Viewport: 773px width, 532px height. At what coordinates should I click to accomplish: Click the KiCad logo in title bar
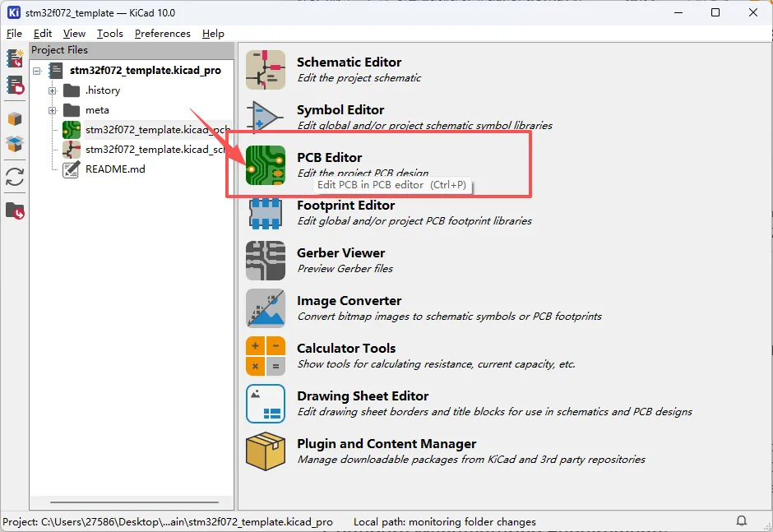[x=14, y=12]
